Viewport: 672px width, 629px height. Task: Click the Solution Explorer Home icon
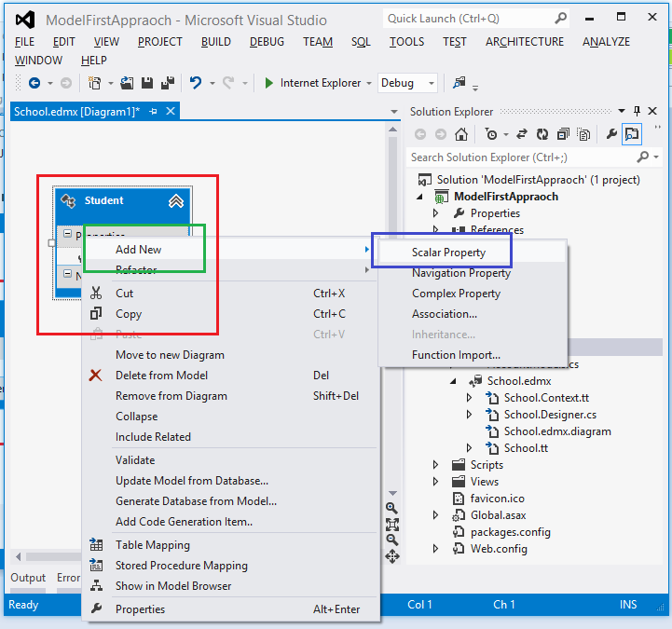pyautogui.click(x=461, y=134)
